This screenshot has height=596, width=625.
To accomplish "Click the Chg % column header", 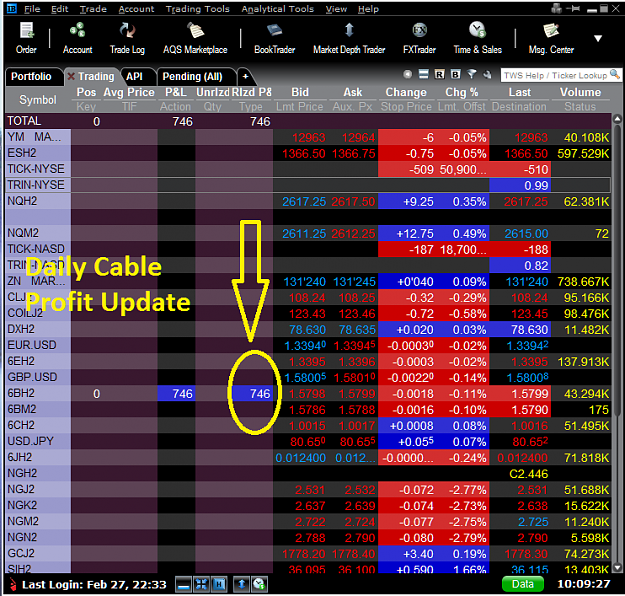I will [462, 92].
